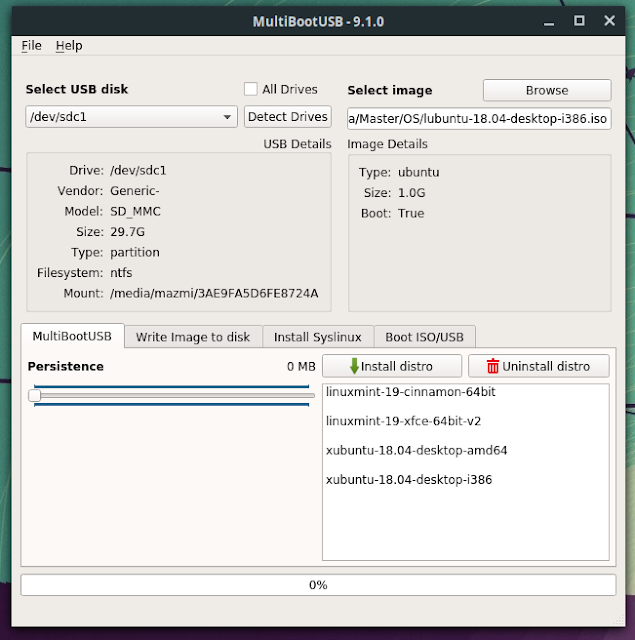The image size is (635, 640).
Task: Click the 0 MB persistence value
Action: tap(301, 367)
